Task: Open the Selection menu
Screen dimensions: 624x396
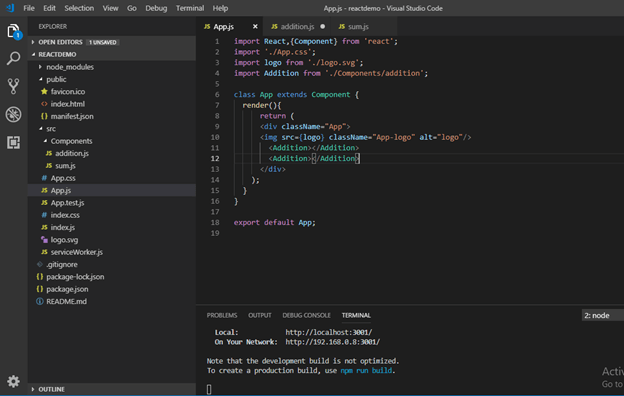Action: click(79, 8)
